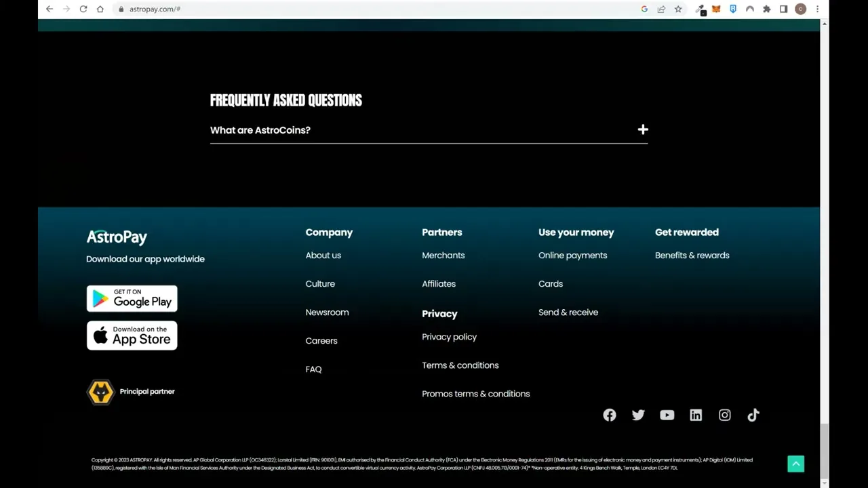Click the share page icon in address bar

[661, 9]
